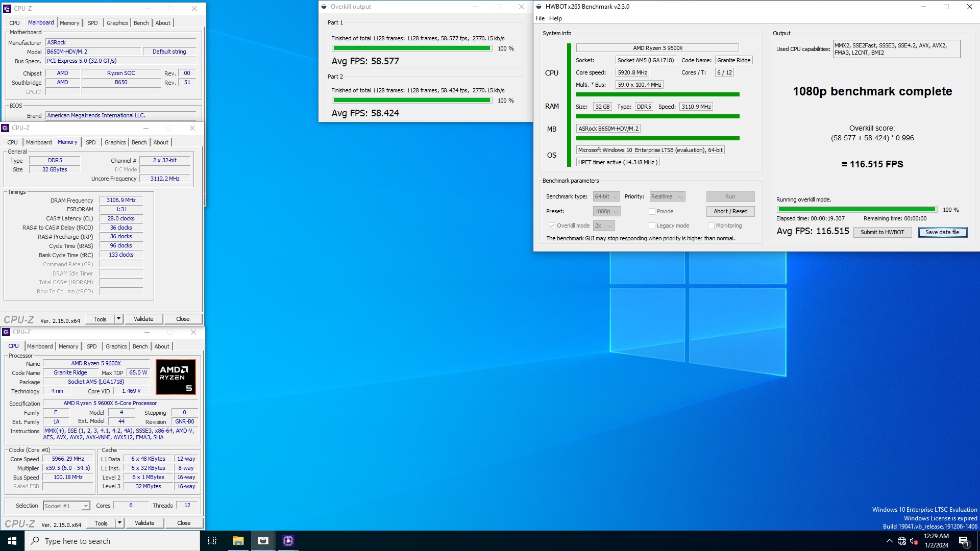
Task: Expand Tools arrow in CPU-Z Memory window
Action: click(118, 319)
